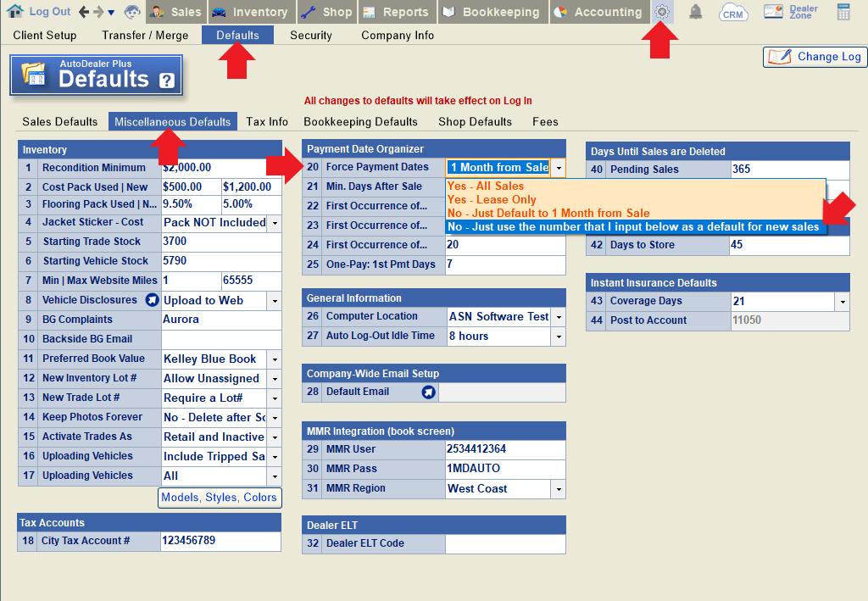Screen dimensions: 868x601
Task: Expand Vehicle Disclosures dropdown
Action: [275, 301]
